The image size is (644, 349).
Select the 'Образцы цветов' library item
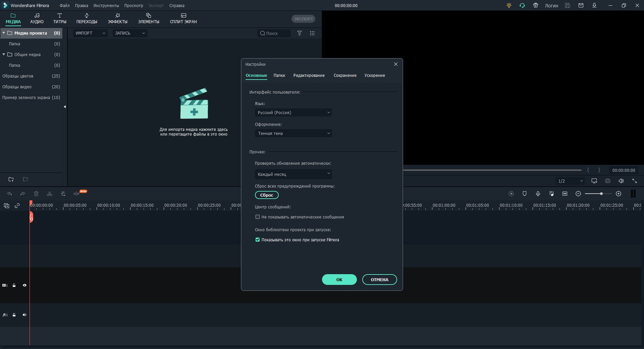pos(31,76)
